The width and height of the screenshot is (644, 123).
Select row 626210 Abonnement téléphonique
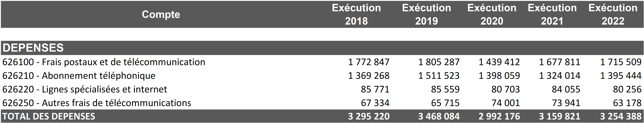79,76
